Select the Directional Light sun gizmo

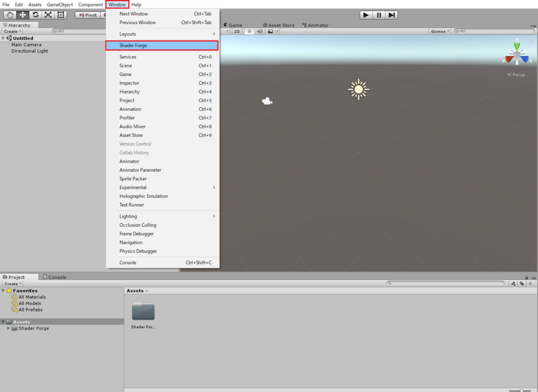[x=358, y=89]
